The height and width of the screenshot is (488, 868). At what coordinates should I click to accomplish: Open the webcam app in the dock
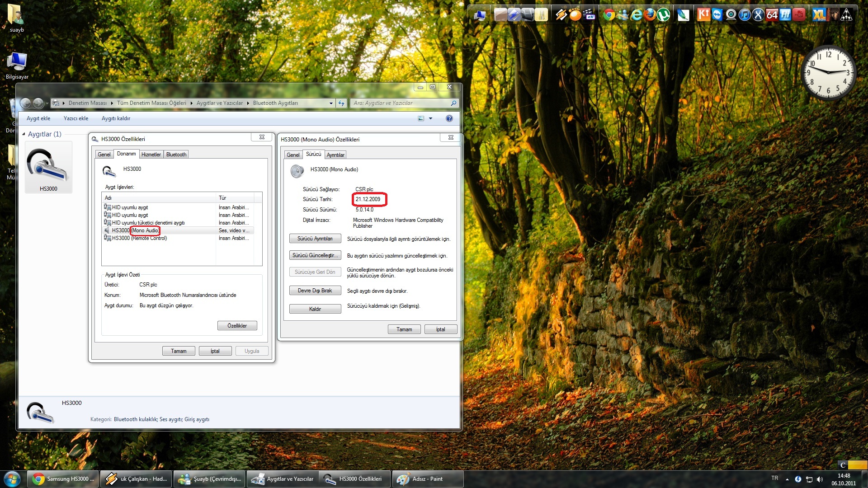tap(731, 15)
